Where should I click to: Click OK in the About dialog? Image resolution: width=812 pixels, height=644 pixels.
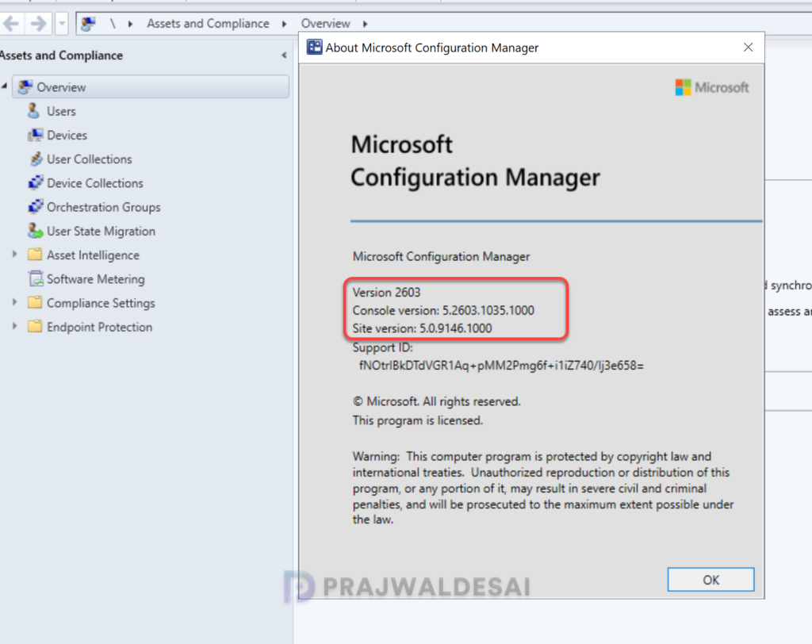[x=710, y=580]
